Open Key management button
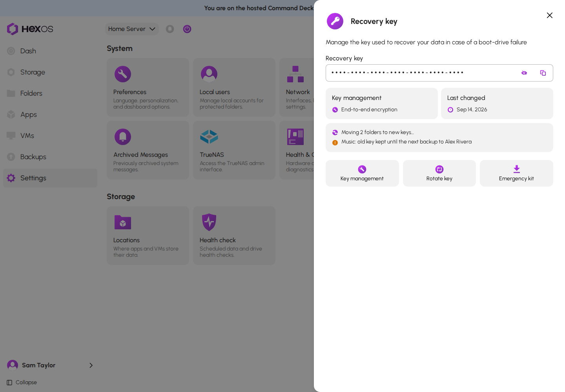565x392 pixels. coord(362,173)
